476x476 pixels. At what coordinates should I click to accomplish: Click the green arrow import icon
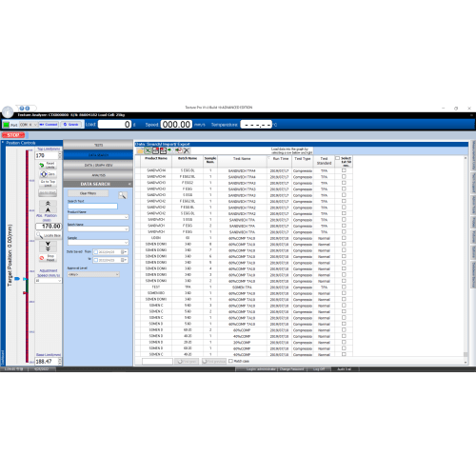tap(170, 150)
